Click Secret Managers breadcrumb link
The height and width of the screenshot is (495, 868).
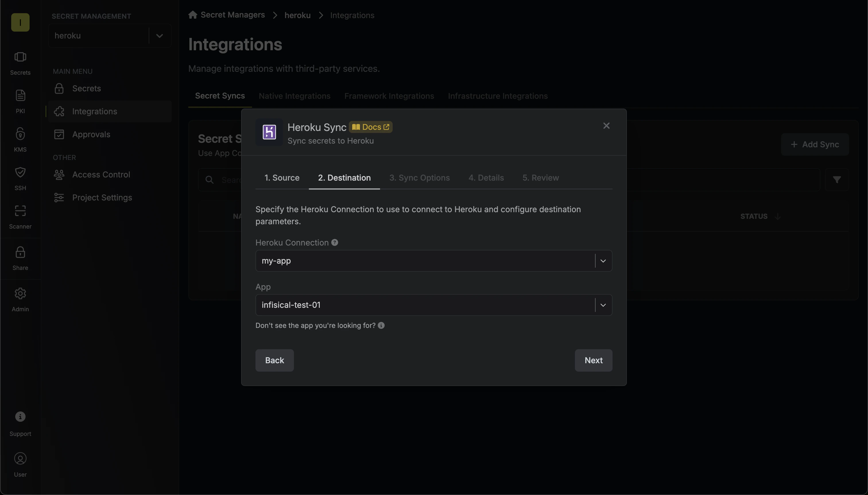coord(232,15)
